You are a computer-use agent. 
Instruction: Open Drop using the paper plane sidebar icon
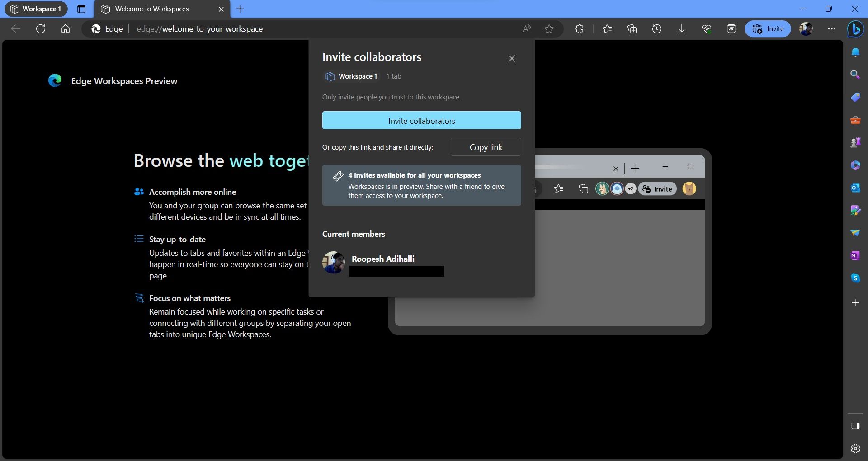click(x=855, y=233)
